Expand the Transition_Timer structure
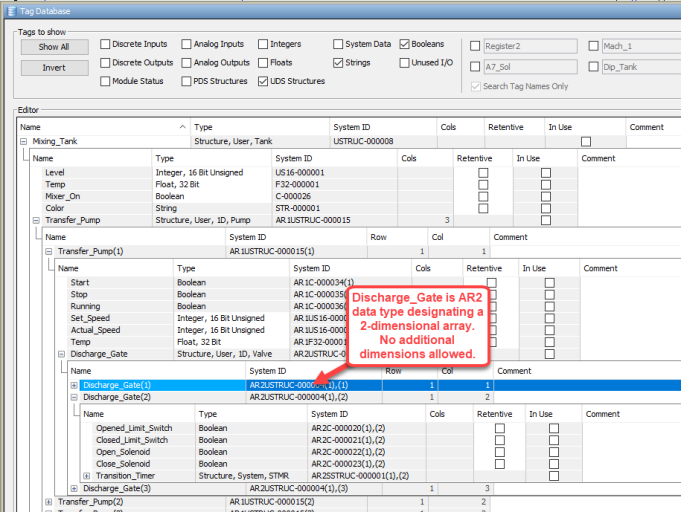This screenshot has width=681, height=512. coord(86,475)
